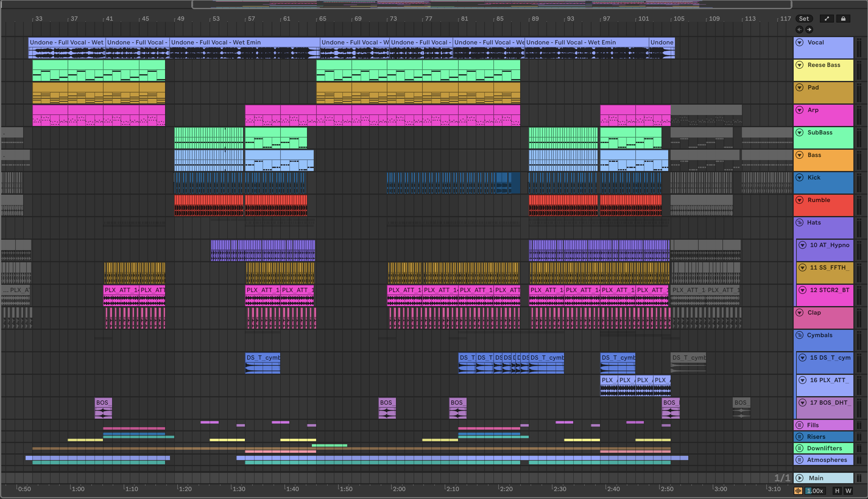Toggle Optimize Arrangement Width (W) button
Screen dimensions: 868x499
coord(848,491)
